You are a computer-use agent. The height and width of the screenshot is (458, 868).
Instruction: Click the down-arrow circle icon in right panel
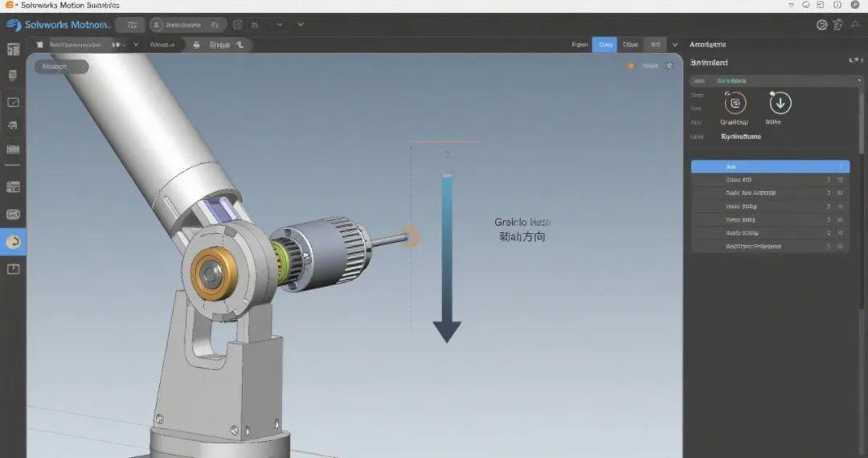780,103
